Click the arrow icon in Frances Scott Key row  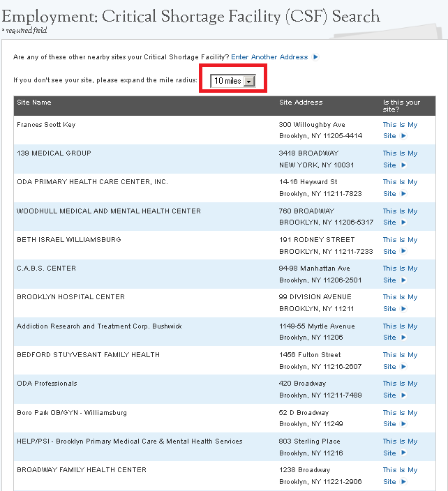coord(403,136)
